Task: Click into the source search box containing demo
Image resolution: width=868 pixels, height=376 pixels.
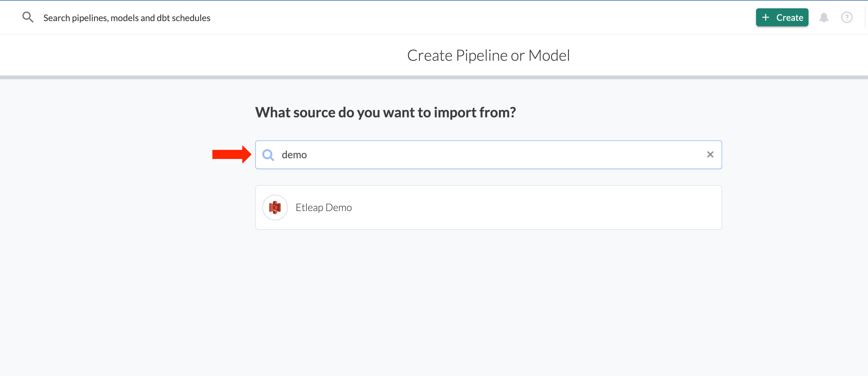Action: point(488,155)
